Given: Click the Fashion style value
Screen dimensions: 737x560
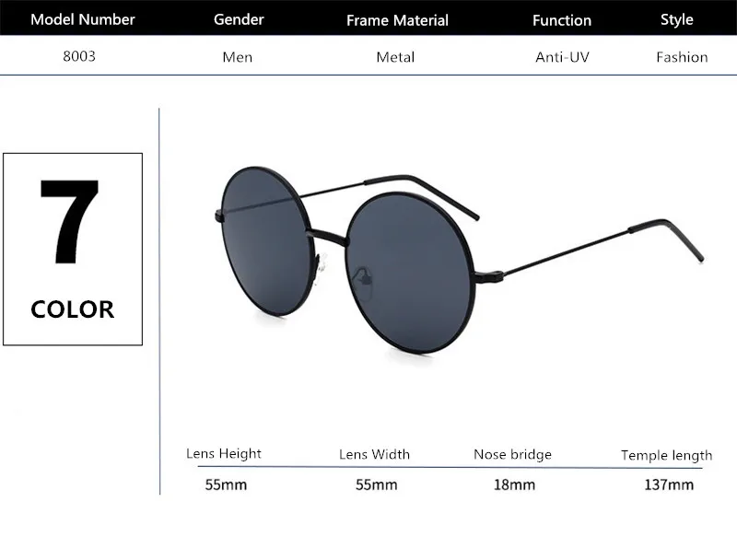Looking at the screenshot, I should [682, 57].
